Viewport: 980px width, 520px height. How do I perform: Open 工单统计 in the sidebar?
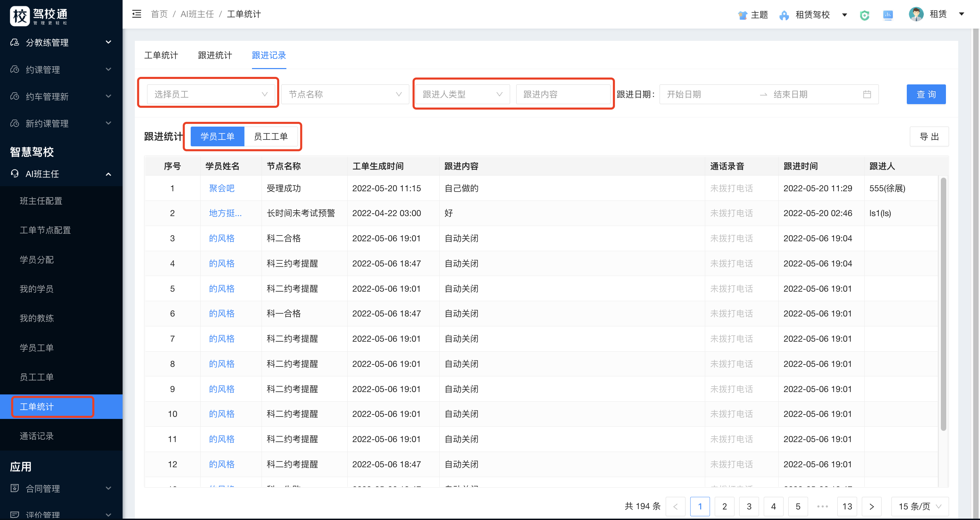[x=61, y=407]
